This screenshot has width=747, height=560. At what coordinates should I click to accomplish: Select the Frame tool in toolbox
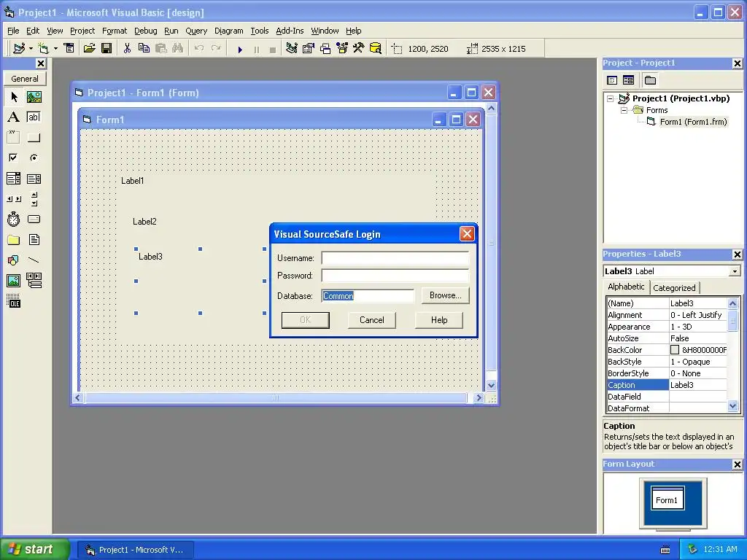pos(14,138)
